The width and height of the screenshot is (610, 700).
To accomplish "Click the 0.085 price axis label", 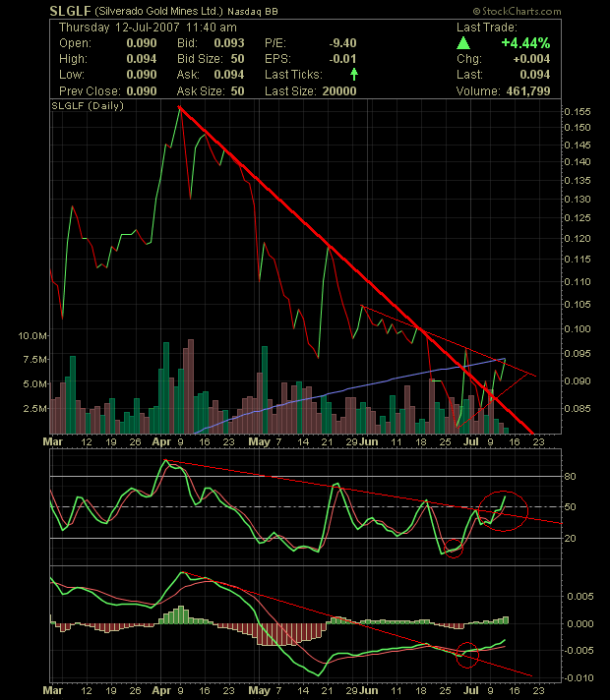I will click(x=578, y=408).
